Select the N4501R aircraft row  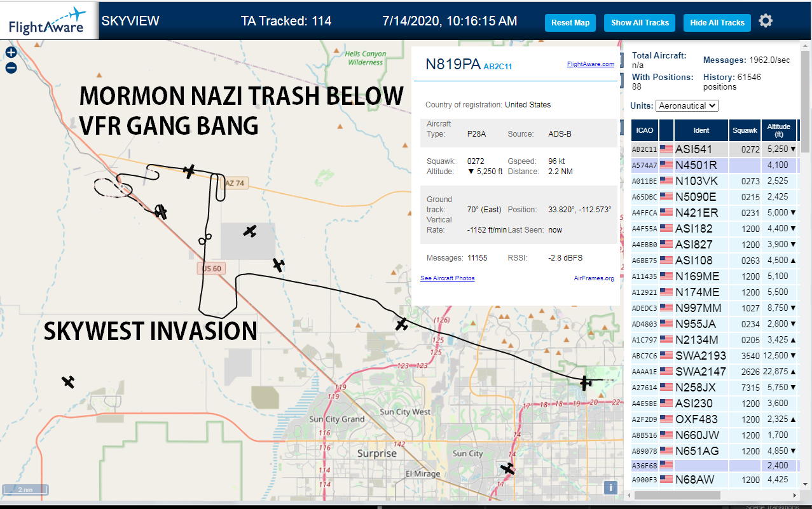click(714, 165)
